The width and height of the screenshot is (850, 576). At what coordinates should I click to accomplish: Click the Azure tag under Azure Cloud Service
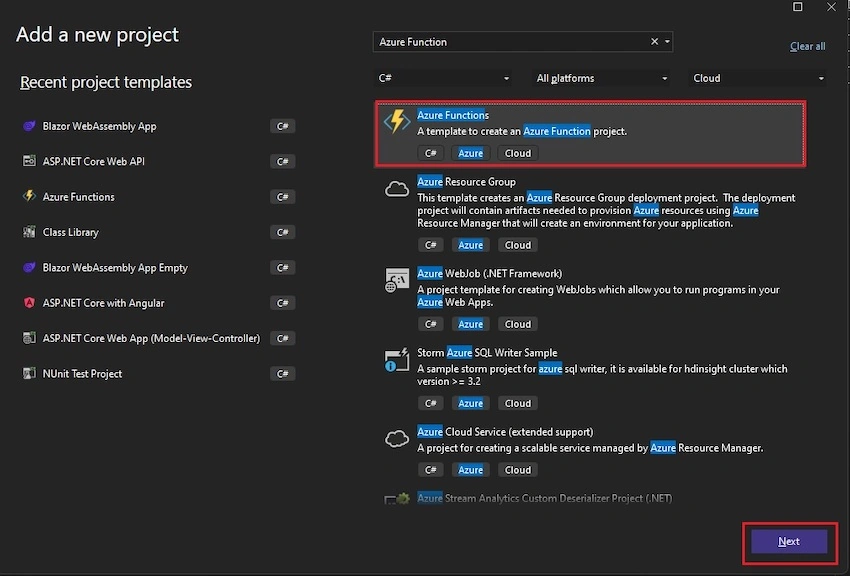tap(471, 470)
